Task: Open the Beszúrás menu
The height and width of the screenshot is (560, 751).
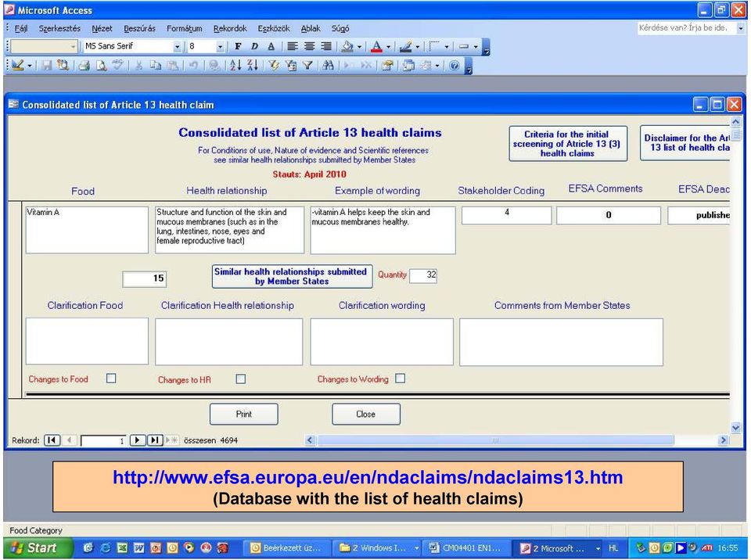Action: 139,28
